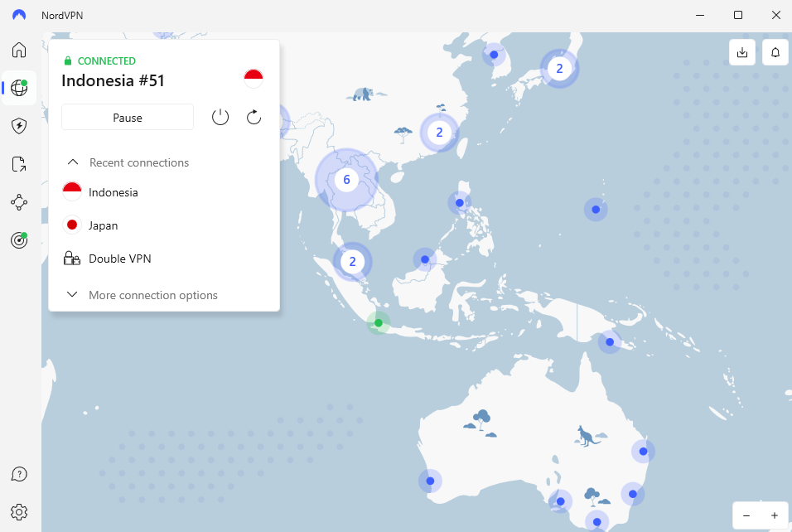
Task: Click the Indonesia flag beside server name
Action: (254, 79)
